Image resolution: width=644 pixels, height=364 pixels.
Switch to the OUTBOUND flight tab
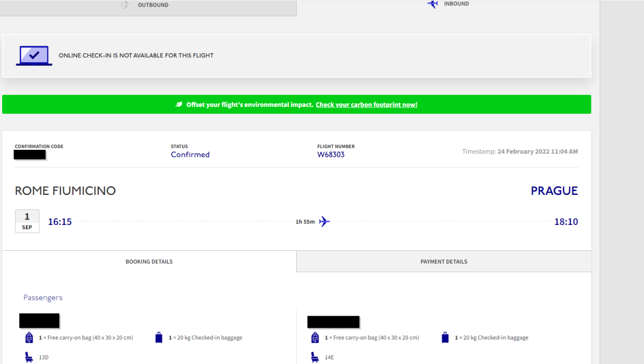pos(148,6)
